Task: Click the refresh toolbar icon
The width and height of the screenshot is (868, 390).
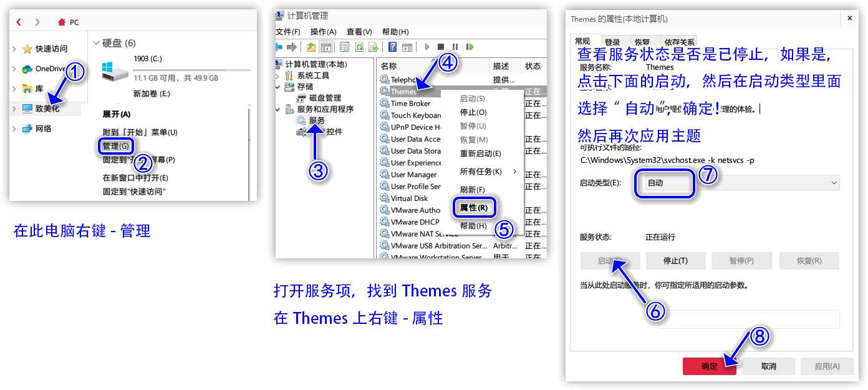Action: pyautogui.click(x=359, y=47)
